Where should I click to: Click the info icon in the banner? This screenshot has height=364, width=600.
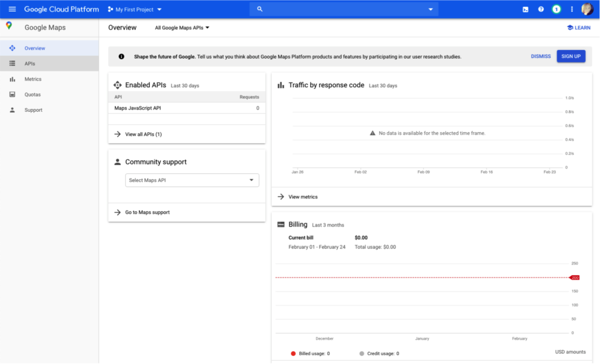pyautogui.click(x=121, y=57)
